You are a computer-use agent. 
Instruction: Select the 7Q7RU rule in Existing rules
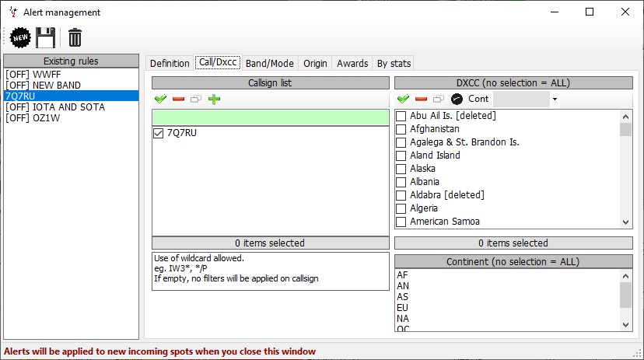point(71,96)
